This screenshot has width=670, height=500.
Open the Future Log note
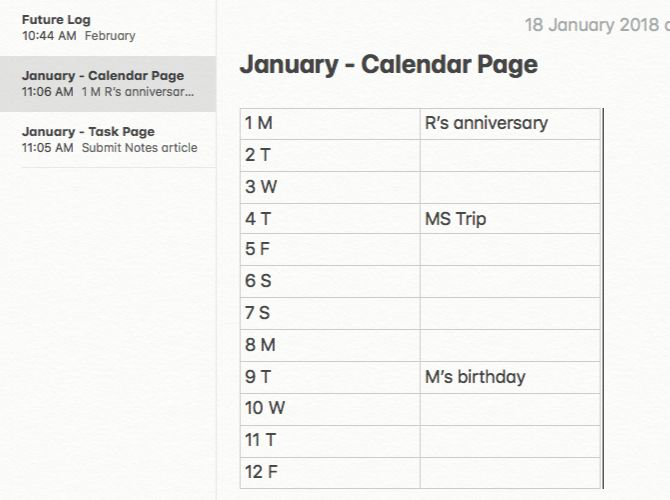[x=107, y=27]
